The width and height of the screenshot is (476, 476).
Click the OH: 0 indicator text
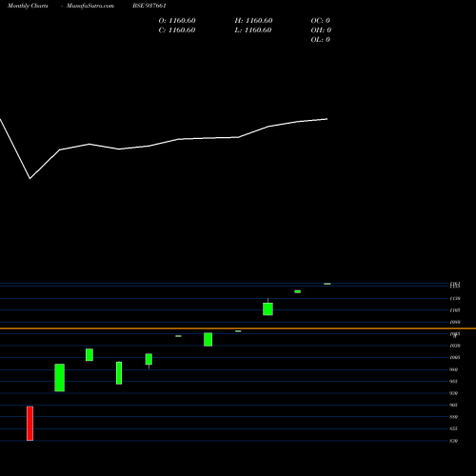[321, 30]
